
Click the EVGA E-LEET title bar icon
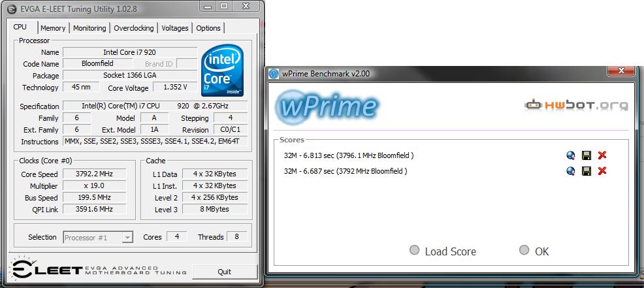point(12,8)
